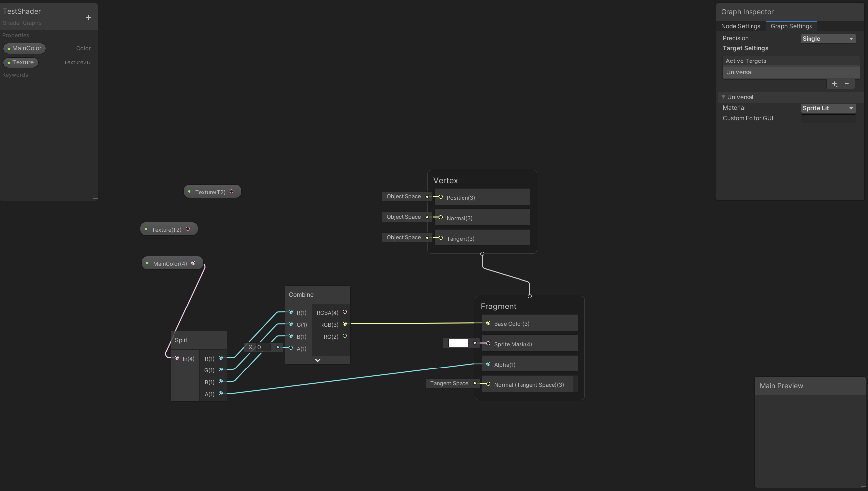
Task: Click the Sprite Mask white color swatch
Action: point(458,343)
